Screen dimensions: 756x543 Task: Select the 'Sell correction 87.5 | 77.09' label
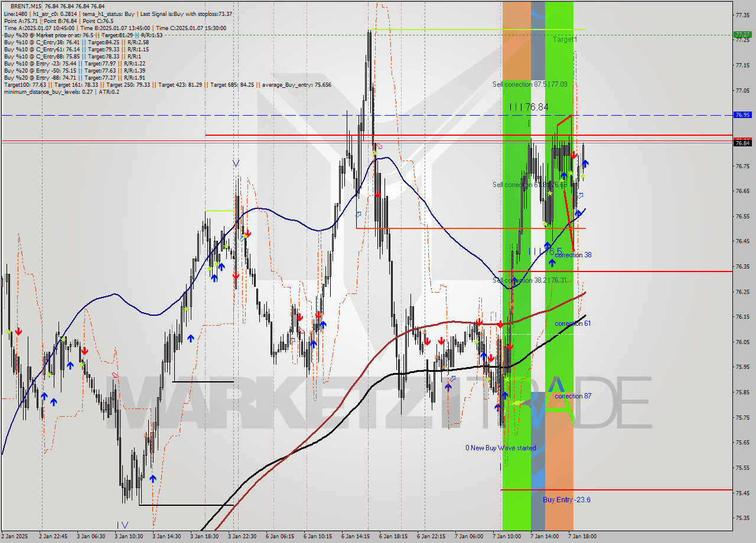(530, 84)
